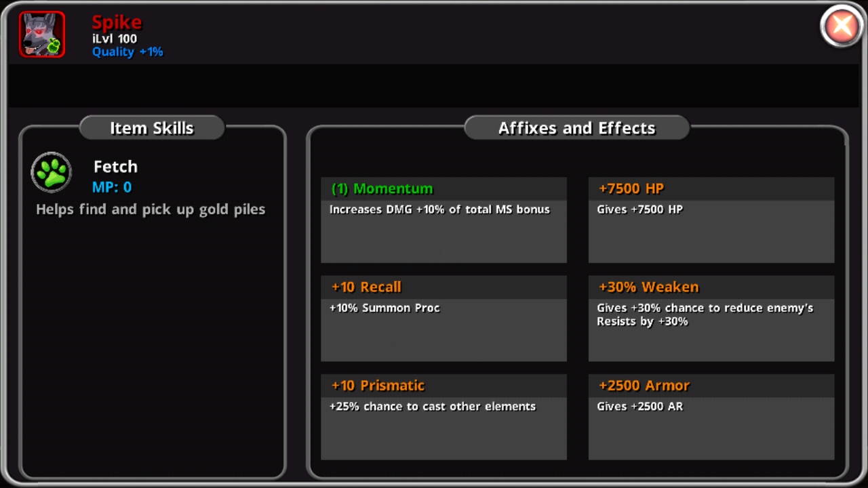868x488 pixels.
Task: Tap the Fetch skill name
Action: click(115, 167)
